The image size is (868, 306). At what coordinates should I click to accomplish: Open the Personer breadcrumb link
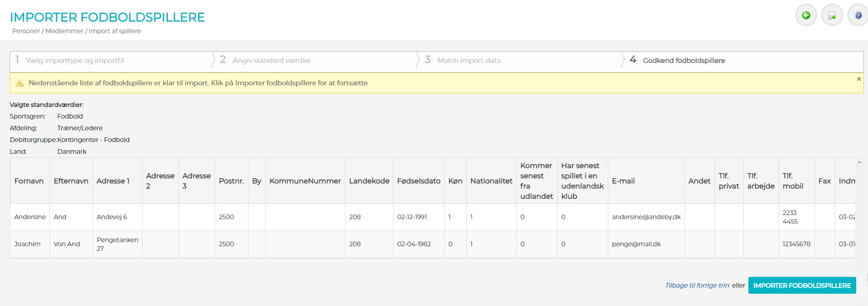(26, 31)
